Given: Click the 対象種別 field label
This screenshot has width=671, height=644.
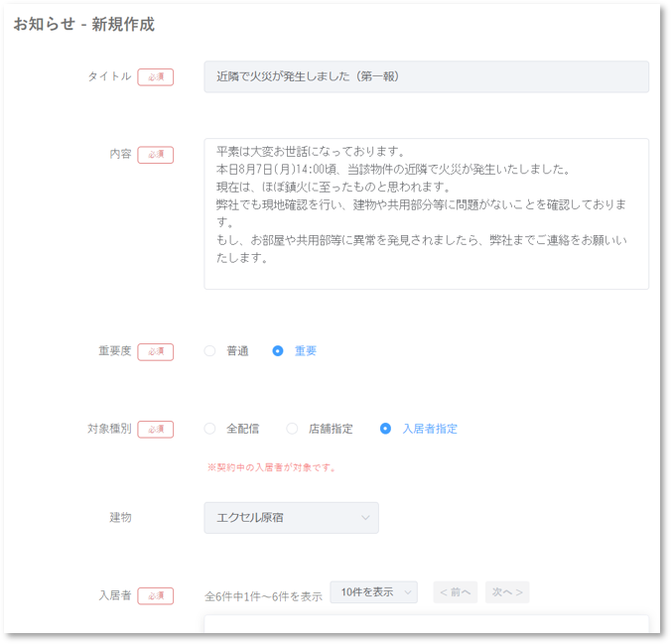Looking at the screenshot, I should click(x=109, y=429).
